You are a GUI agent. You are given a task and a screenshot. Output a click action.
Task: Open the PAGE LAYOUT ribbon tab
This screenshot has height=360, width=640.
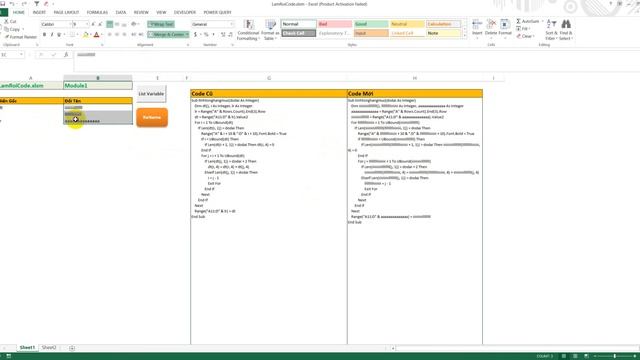click(66, 13)
